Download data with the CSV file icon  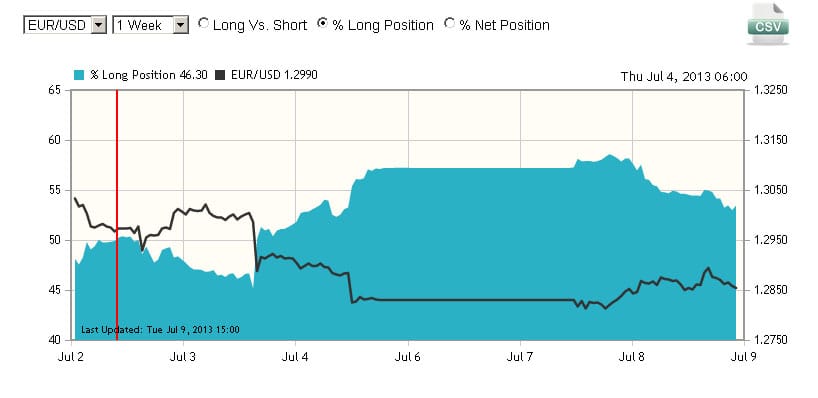[767, 23]
